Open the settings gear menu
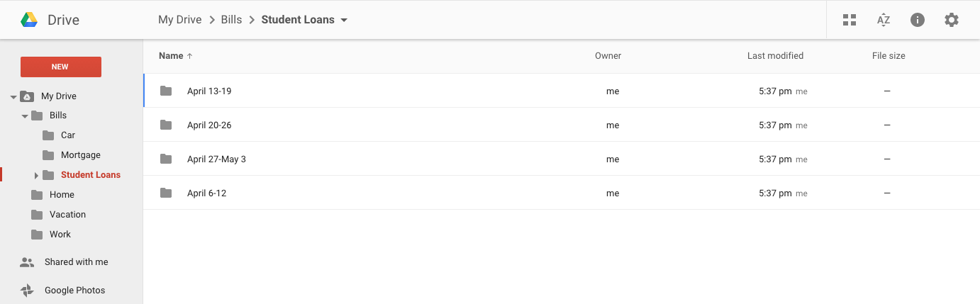The width and height of the screenshot is (980, 304). (x=952, y=20)
